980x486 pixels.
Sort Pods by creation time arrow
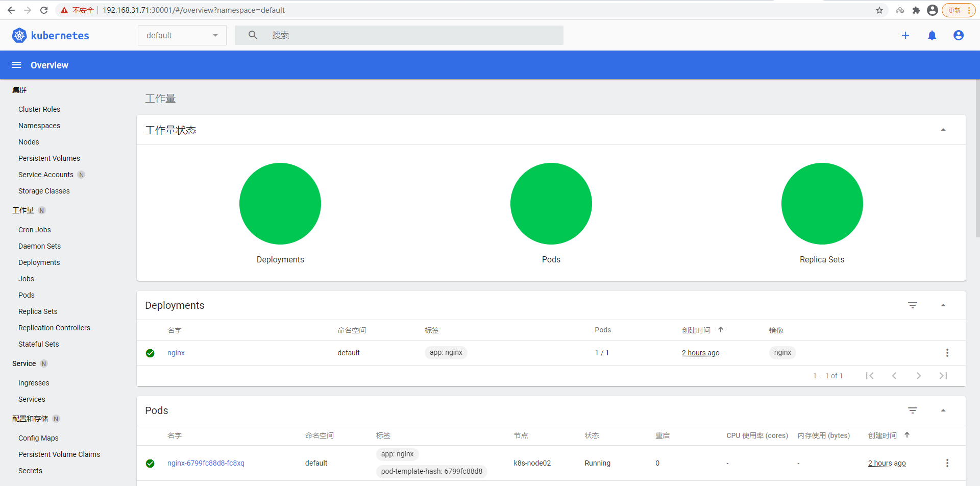pos(907,435)
